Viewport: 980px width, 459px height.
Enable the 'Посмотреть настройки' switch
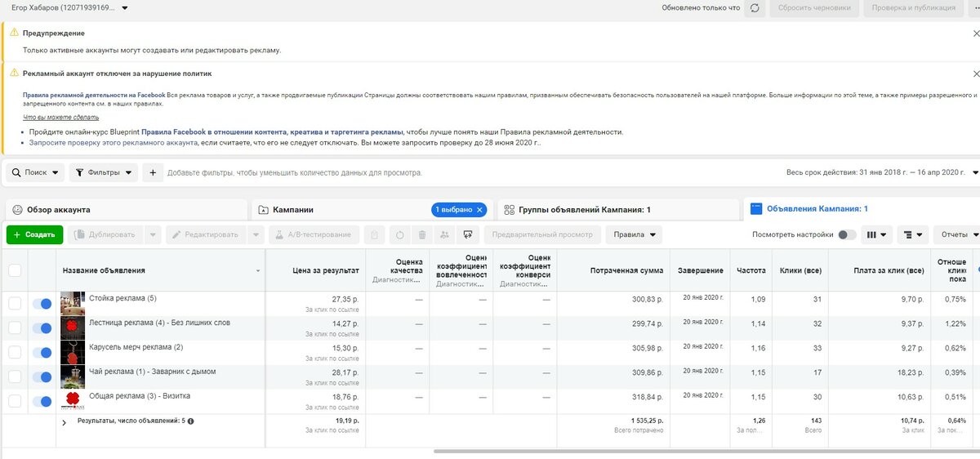click(847, 235)
